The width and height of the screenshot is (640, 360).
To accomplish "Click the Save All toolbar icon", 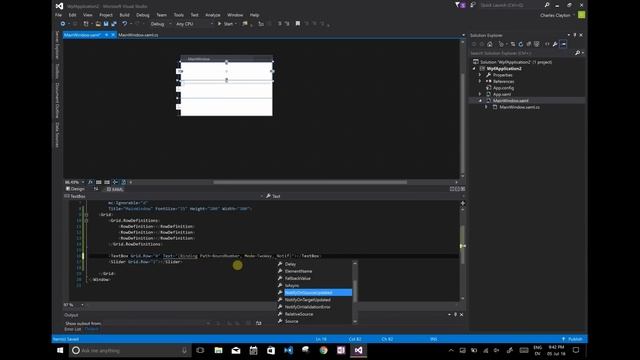I will coord(113,24).
